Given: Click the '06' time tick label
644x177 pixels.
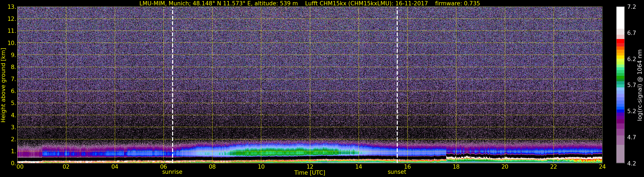Looking at the screenshot, I should tap(164, 167).
